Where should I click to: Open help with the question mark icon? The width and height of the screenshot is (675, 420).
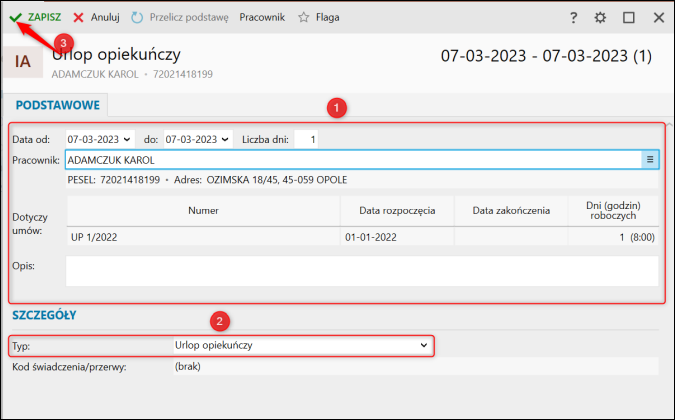coord(573,18)
